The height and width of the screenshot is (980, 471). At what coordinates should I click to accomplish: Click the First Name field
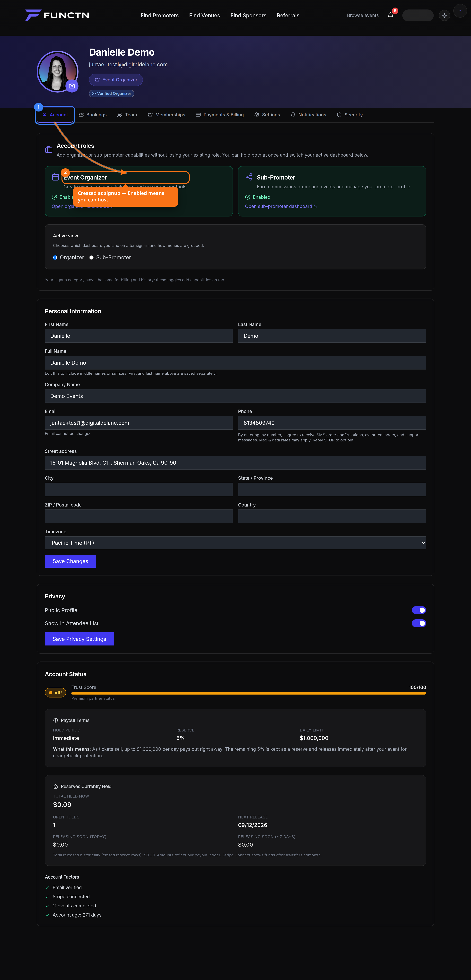point(139,336)
